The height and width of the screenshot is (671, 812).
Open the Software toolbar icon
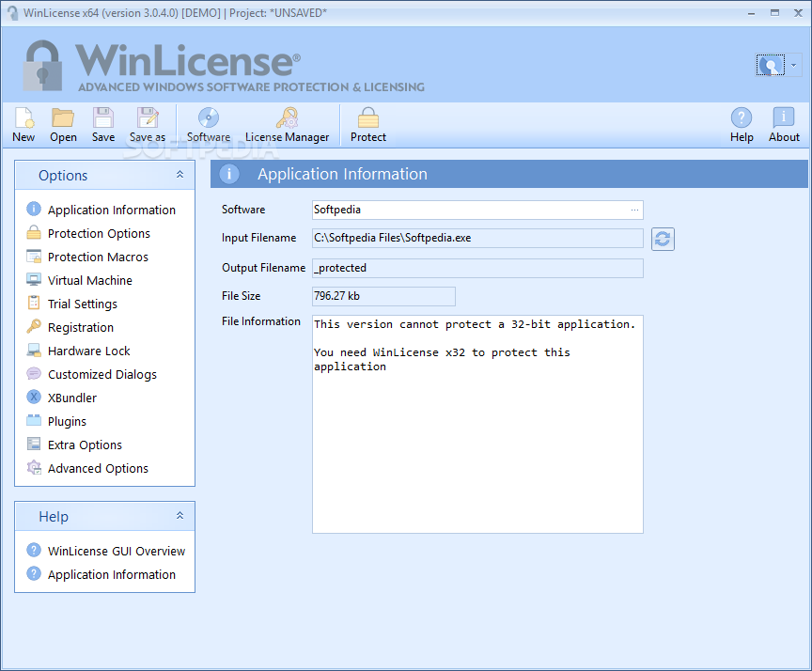[x=209, y=118]
